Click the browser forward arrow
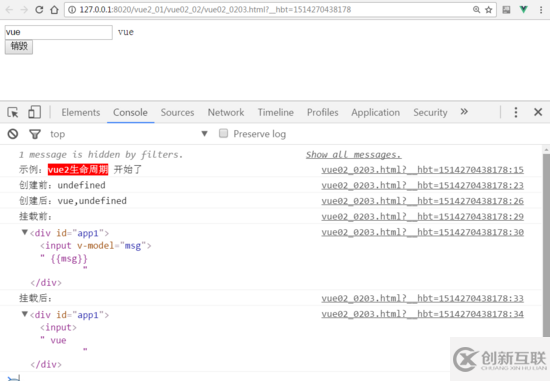This screenshot has width=550, height=381. point(24,10)
